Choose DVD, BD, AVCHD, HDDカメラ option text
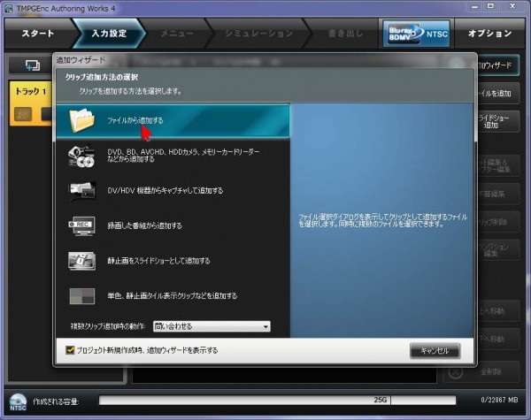This screenshot has height=420, width=531. click(x=183, y=156)
